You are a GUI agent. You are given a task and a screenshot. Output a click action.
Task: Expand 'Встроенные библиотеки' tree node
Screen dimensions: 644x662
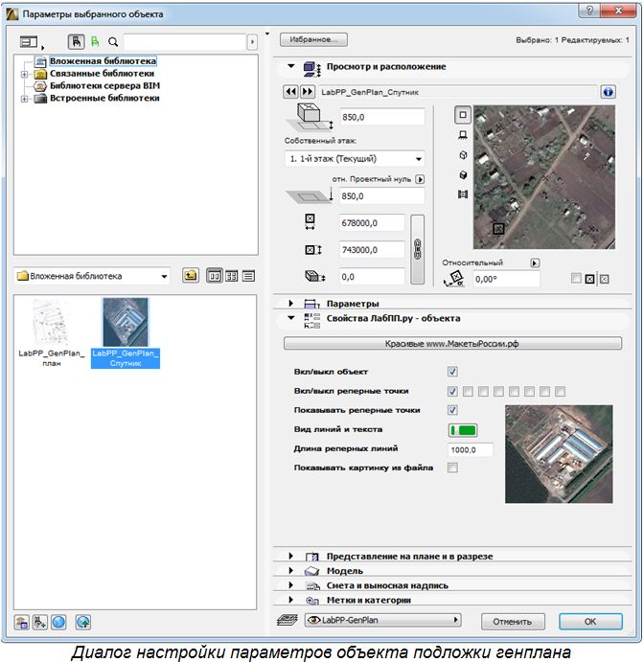[x=25, y=99]
